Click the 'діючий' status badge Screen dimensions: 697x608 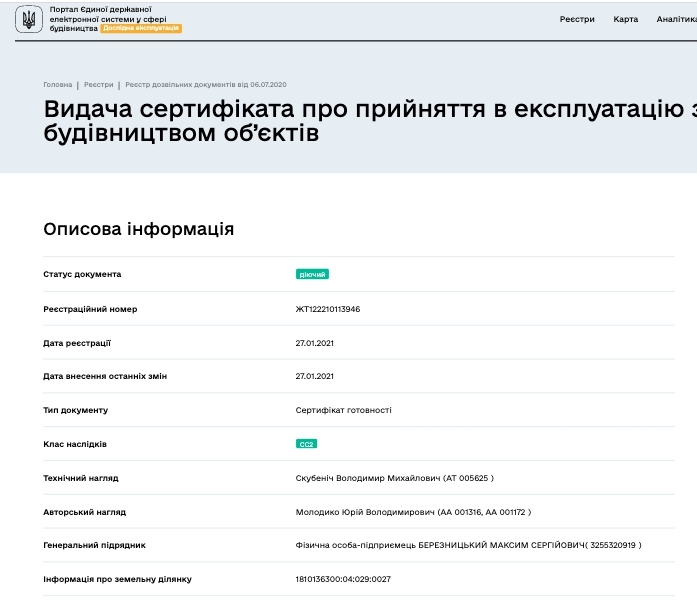(x=312, y=274)
